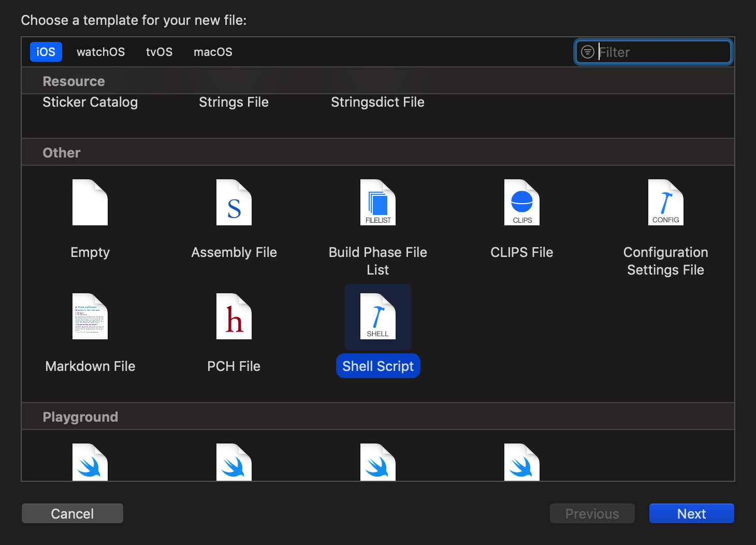The image size is (756, 545).
Task: Switch to the tvOS platform tab
Action: pyautogui.click(x=159, y=52)
